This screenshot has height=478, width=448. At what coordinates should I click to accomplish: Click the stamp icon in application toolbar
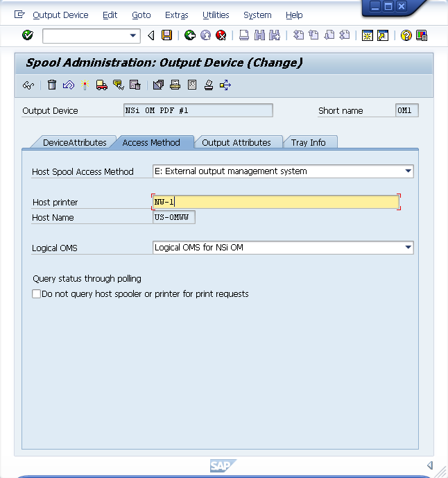pos(209,85)
